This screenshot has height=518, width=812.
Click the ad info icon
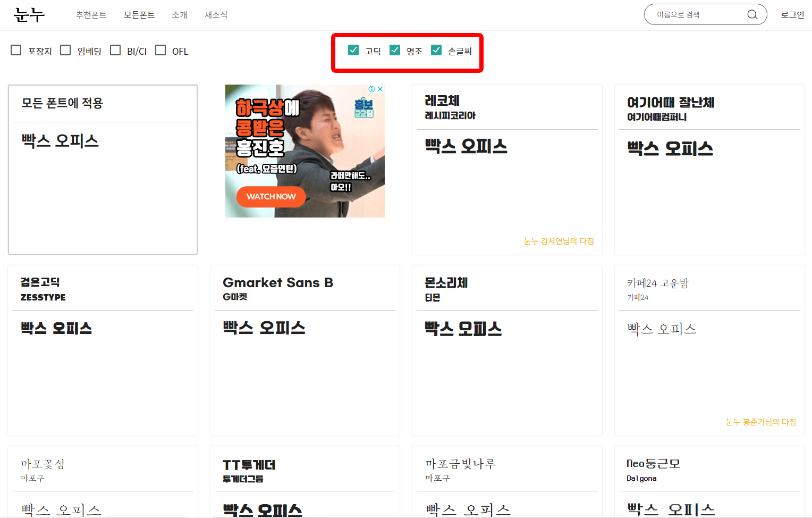(372, 89)
